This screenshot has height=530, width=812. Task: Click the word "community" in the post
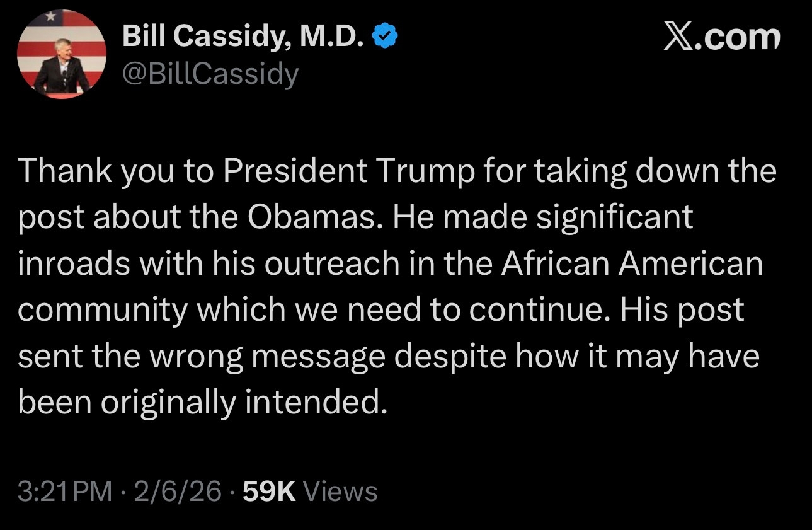point(103,310)
